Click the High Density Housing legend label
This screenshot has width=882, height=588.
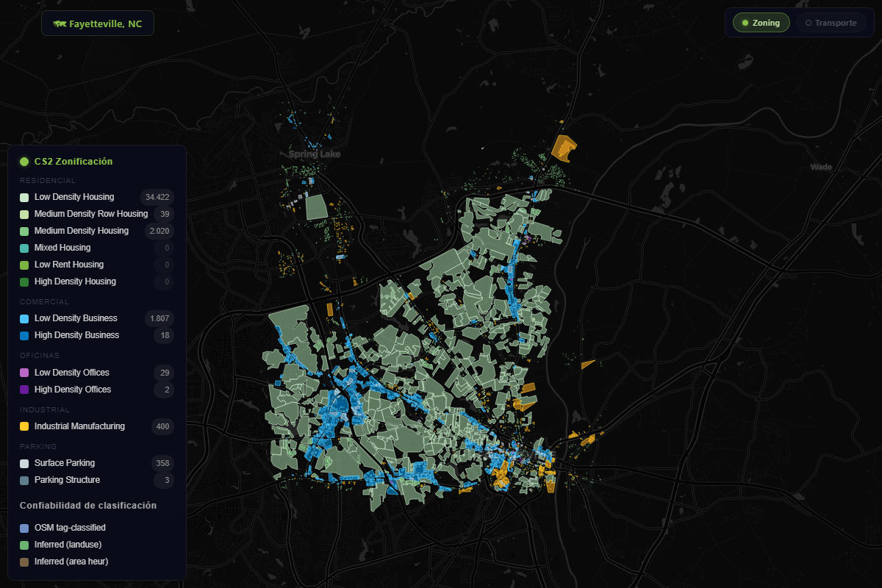pyautogui.click(x=75, y=282)
